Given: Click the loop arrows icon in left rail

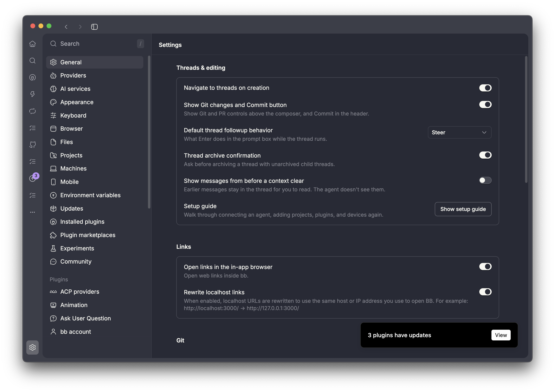Looking at the screenshot, I should point(32,111).
